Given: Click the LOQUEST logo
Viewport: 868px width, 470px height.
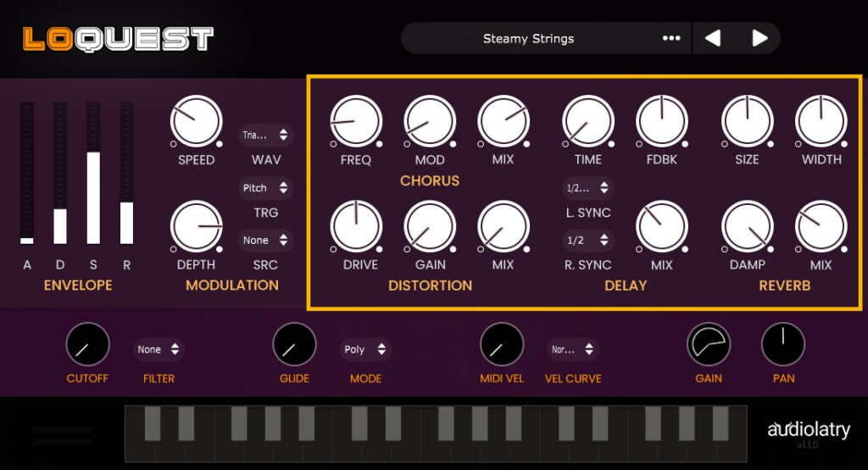Looking at the screenshot, I should (x=118, y=39).
